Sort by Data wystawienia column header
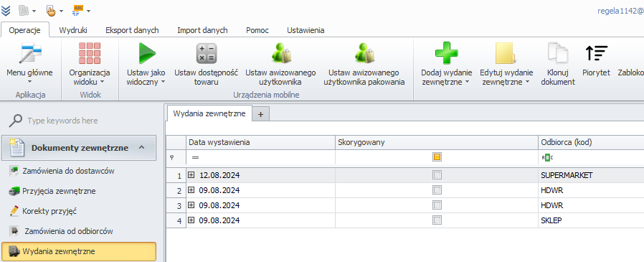 coord(261,142)
